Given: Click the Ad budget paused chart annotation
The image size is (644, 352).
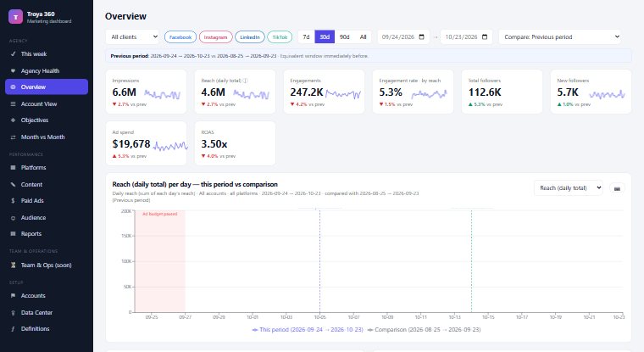Looking at the screenshot, I should click(x=160, y=215).
